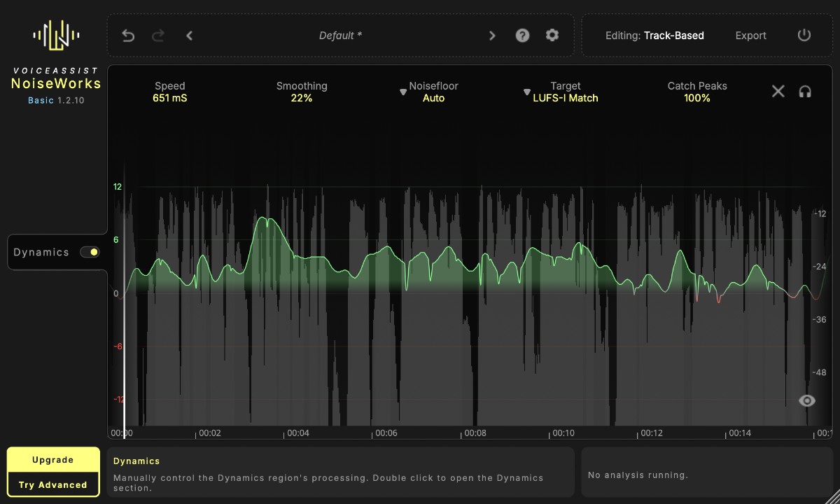This screenshot has height=504, width=840.
Task: Click the Smoothing parameter label
Action: tap(302, 86)
